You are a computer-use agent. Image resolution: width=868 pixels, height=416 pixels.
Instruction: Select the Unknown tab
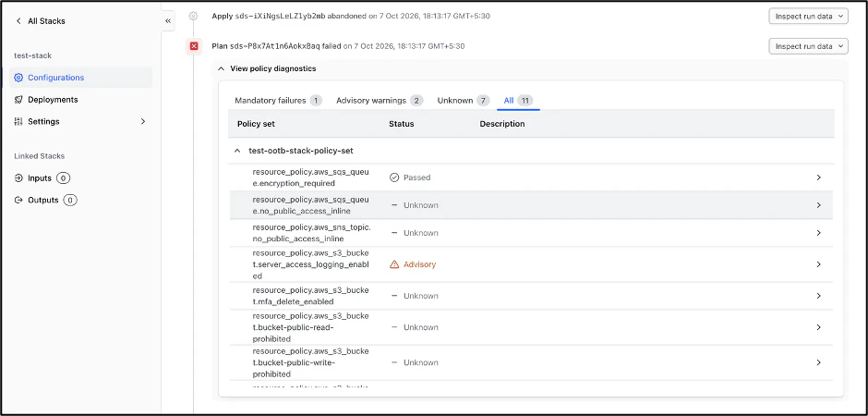(464, 100)
